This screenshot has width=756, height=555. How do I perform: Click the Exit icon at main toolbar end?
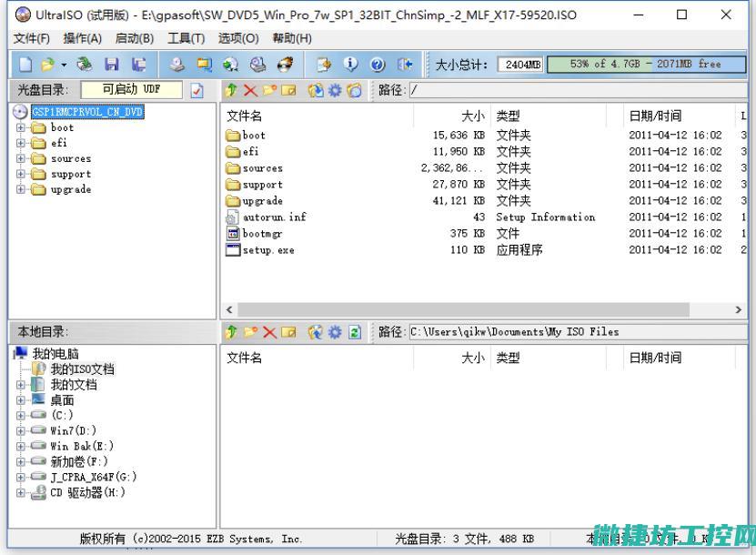pos(405,64)
